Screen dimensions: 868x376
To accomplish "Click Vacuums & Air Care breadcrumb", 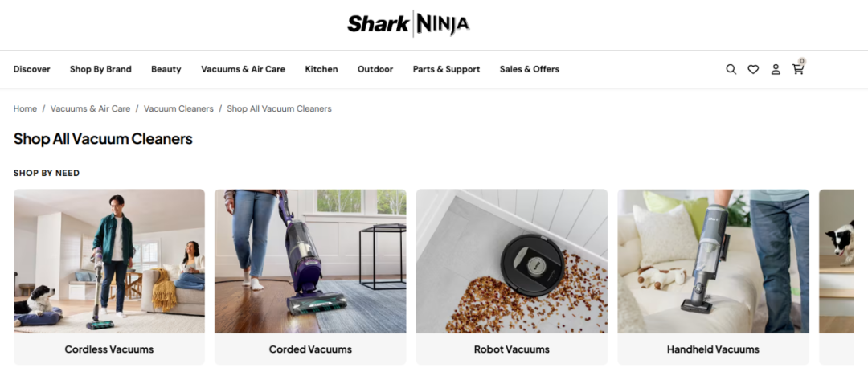I will point(90,108).
